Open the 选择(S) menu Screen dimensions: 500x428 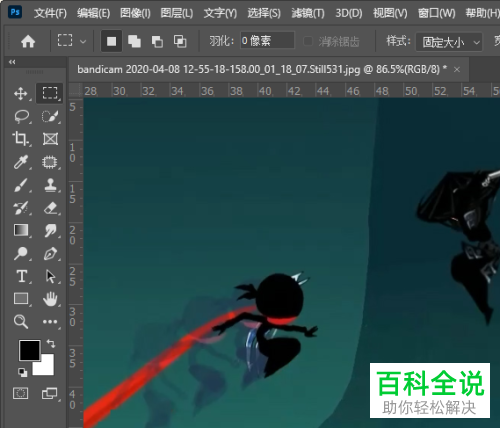[264, 13]
